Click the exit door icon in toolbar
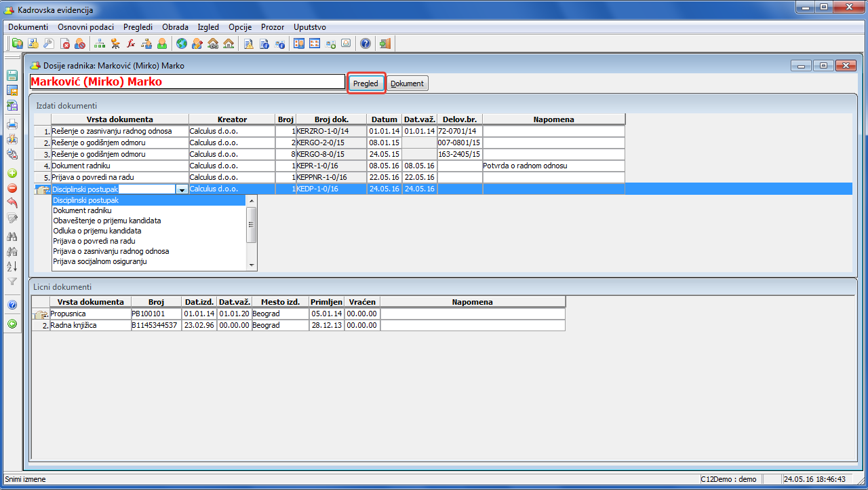The image size is (868, 490). pyautogui.click(x=384, y=44)
